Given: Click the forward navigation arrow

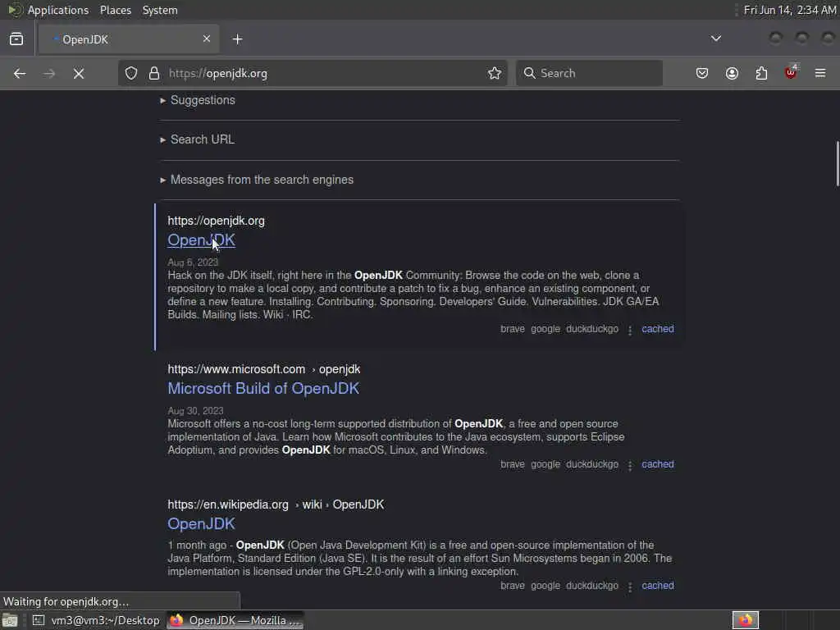Looking at the screenshot, I should [x=49, y=73].
